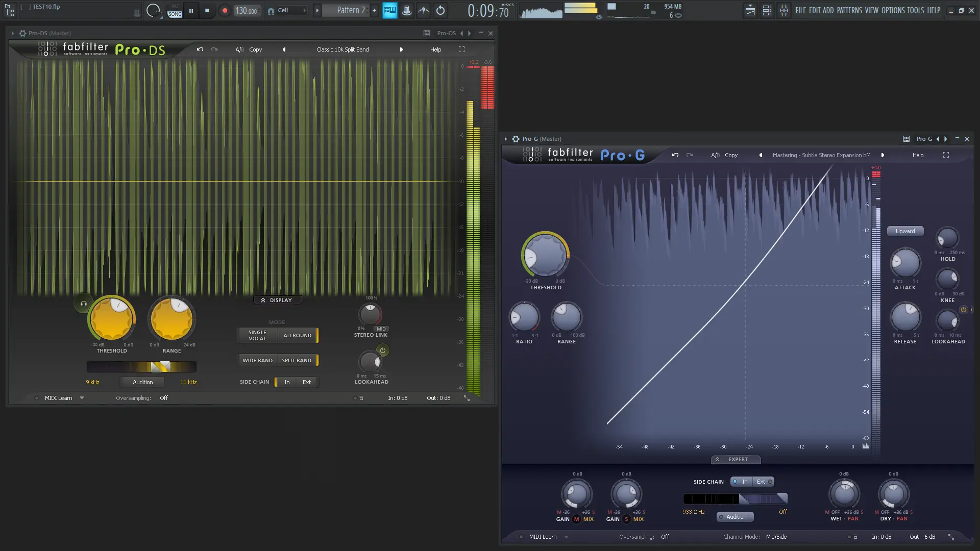
Task: Click Upward style button in Pro-G
Action: [x=905, y=231]
